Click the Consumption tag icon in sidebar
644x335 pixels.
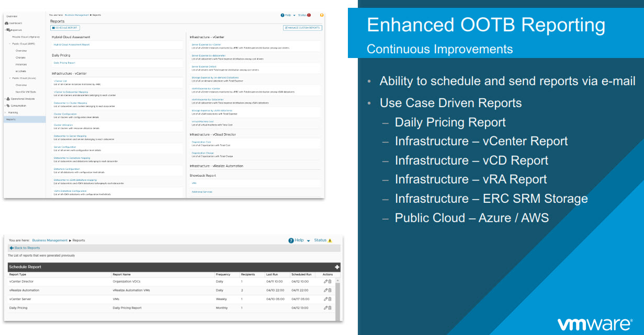pos(8,106)
